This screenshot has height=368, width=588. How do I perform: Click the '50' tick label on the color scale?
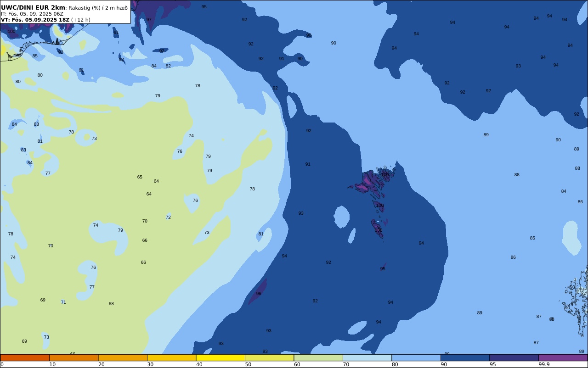click(248, 364)
